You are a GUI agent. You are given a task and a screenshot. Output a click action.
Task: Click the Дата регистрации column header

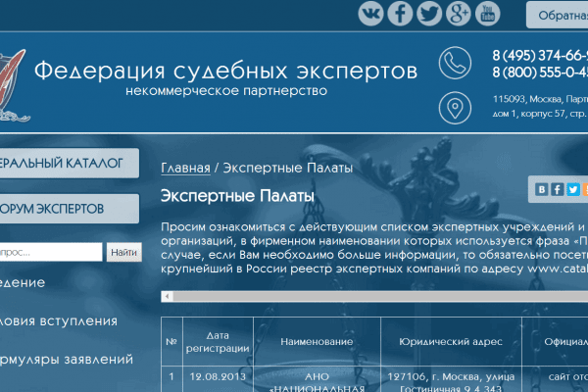(218, 341)
